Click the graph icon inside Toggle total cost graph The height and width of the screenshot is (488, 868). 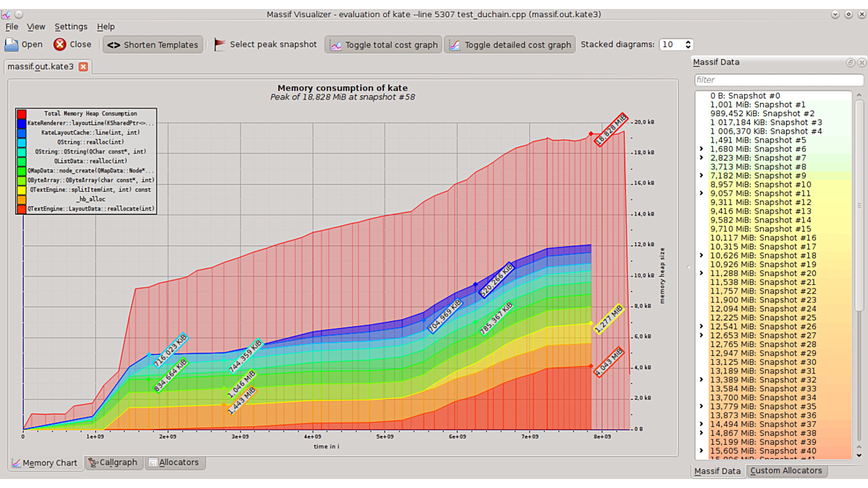[336, 44]
